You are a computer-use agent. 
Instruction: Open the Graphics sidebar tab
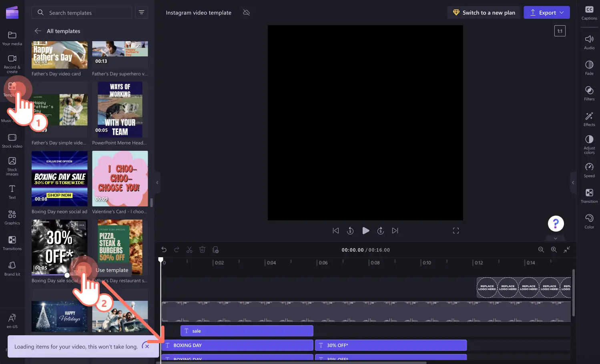tap(12, 218)
